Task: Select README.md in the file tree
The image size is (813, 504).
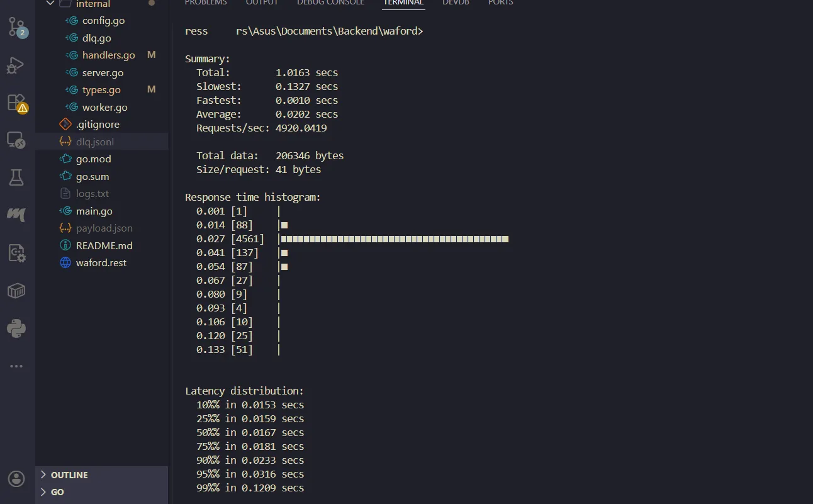Action: [x=104, y=246]
